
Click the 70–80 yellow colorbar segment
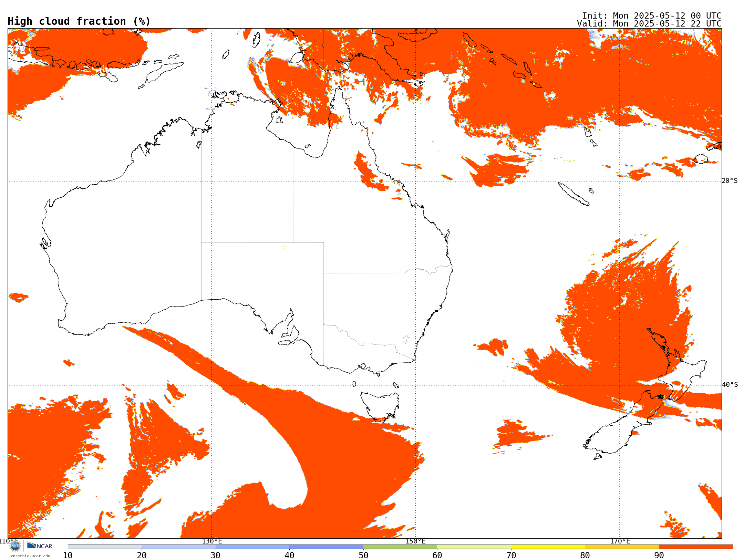(x=548, y=547)
